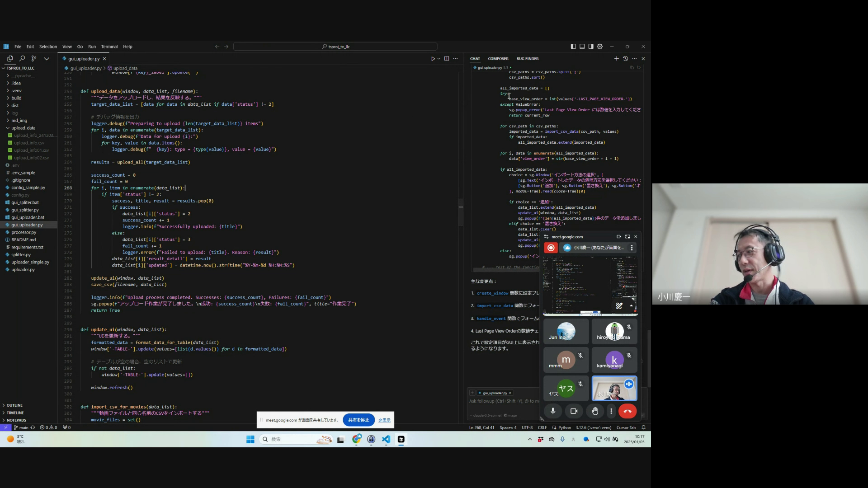
Task: Open the Source Control view icon
Action: (34, 59)
